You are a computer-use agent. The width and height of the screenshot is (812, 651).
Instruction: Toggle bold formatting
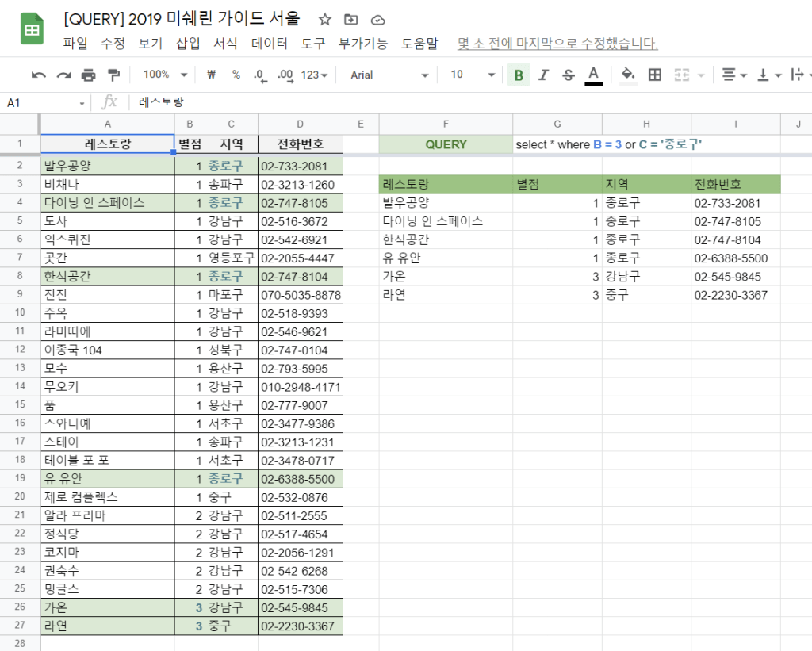[x=519, y=75]
